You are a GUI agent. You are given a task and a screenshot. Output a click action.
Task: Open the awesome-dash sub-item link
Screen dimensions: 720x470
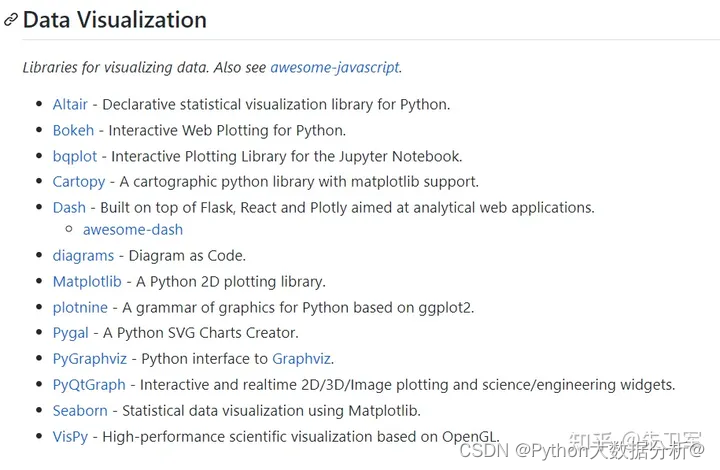pyautogui.click(x=133, y=230)
